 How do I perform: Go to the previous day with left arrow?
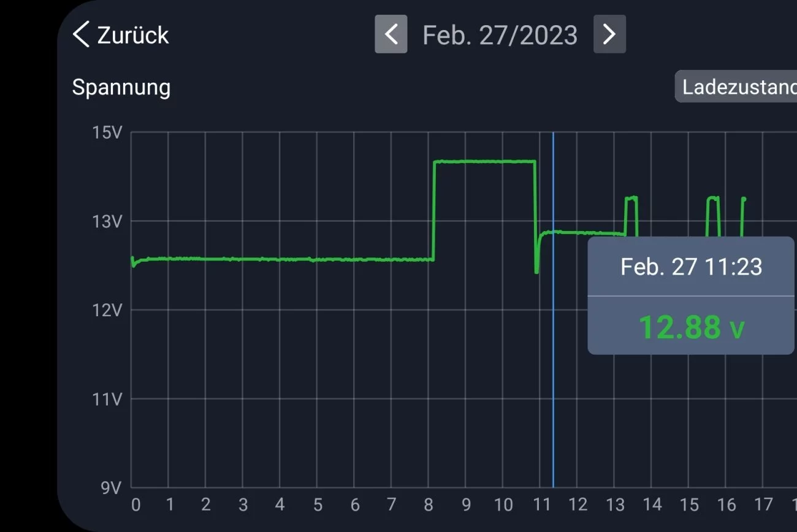point(391,34)
